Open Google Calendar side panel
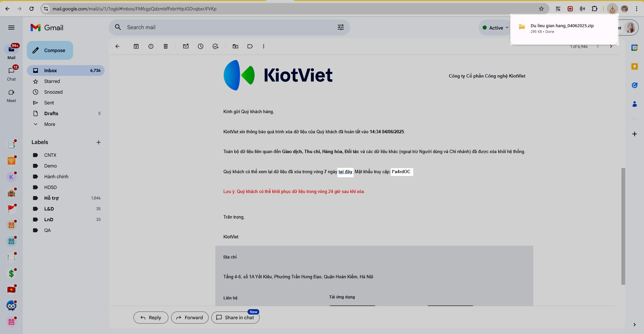 point(635,48)
